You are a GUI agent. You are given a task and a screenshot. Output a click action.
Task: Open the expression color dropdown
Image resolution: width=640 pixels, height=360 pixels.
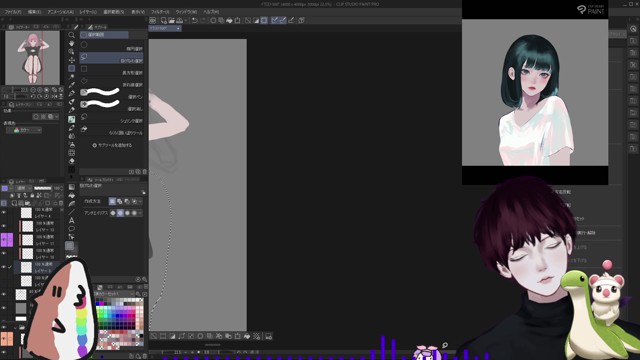(x=24, y=130)
